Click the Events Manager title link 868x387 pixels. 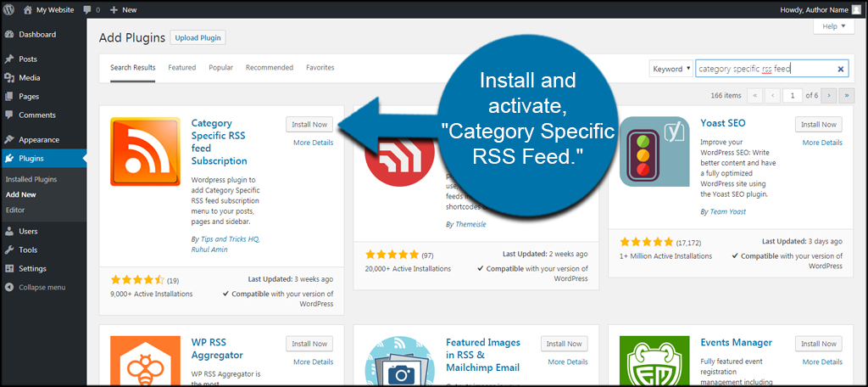pyautogui.click(x=737, y=343)
